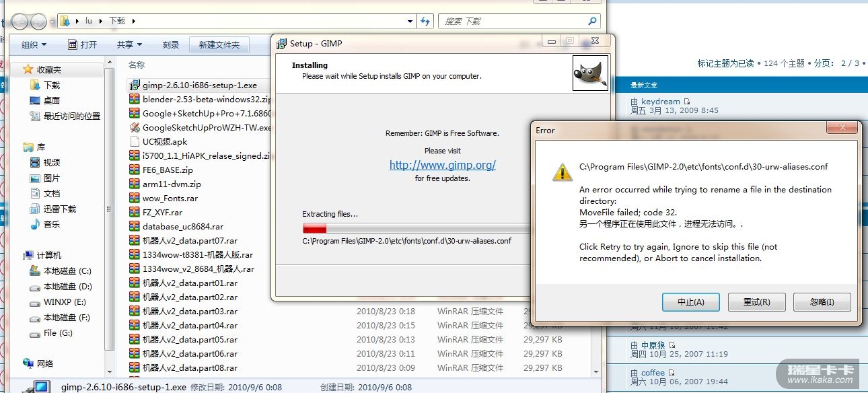Select blender-2.53-beta-windows32 zip file icon
Image resolution: width=868 pixels, height=393 pixels.
point(135,100)
